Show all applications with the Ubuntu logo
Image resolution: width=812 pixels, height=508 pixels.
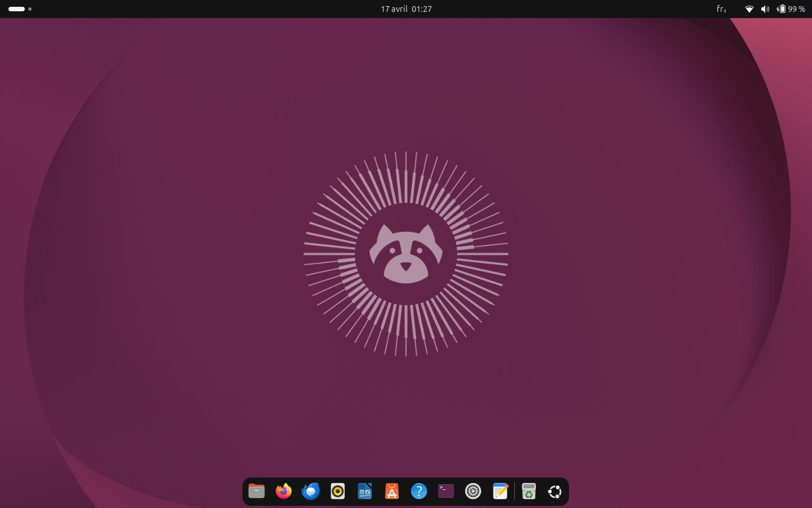(554, 491)
